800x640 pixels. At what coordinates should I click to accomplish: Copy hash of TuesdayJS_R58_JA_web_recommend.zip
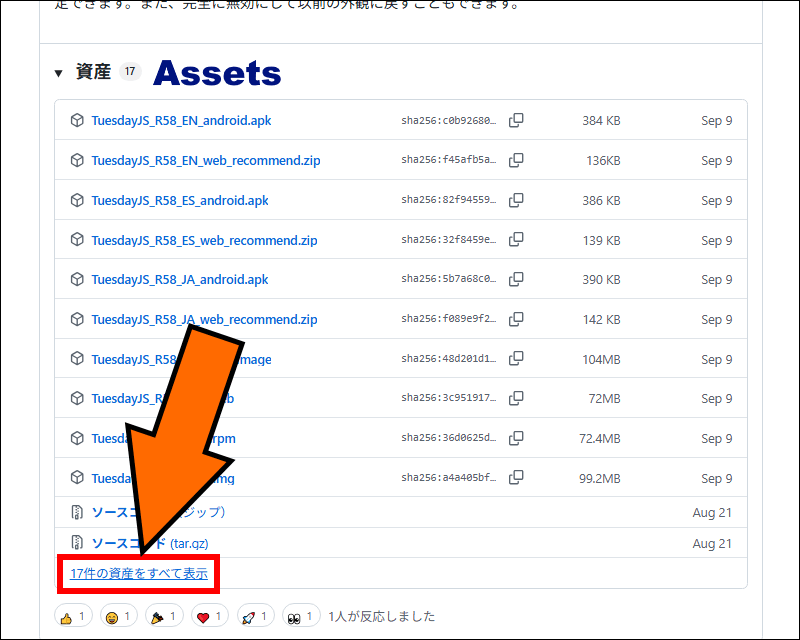(516, 320)
